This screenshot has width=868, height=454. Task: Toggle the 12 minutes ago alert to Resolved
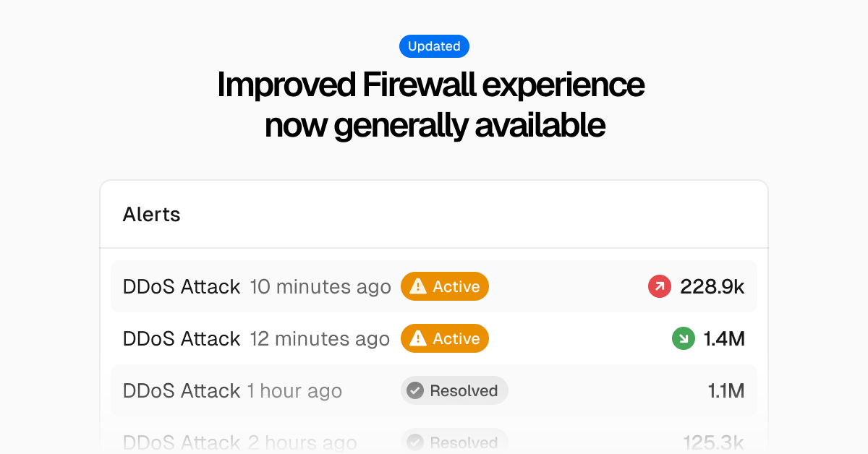pos(445,338)
